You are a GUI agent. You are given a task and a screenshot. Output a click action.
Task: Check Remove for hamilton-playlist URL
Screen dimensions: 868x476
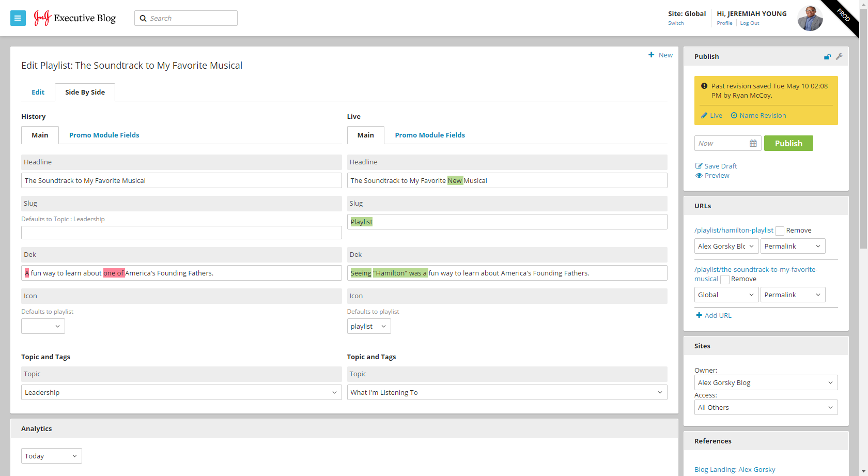pyautogui.click(x=780, y=231)
